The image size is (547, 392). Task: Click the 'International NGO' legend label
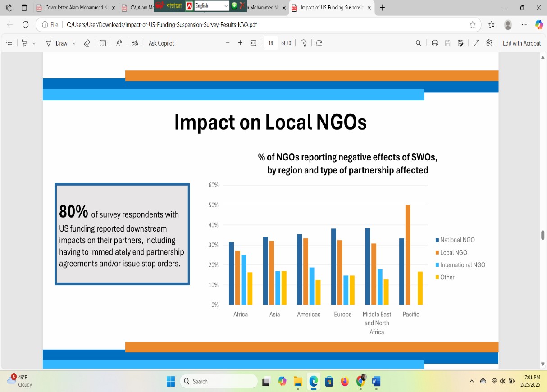(x=463, y=265)
